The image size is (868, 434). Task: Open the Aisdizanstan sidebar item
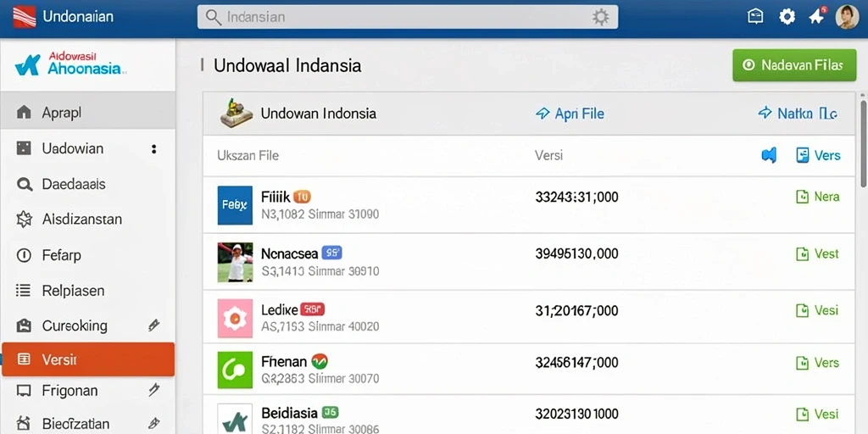click(88, 220)
